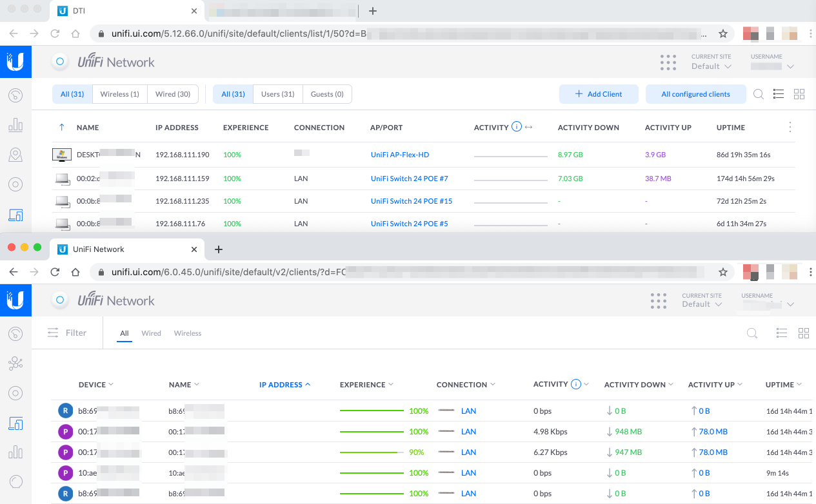The height and width of the screenshot is (504, 816).
Task: Click All configured clients button
Action: coord(695,94)
